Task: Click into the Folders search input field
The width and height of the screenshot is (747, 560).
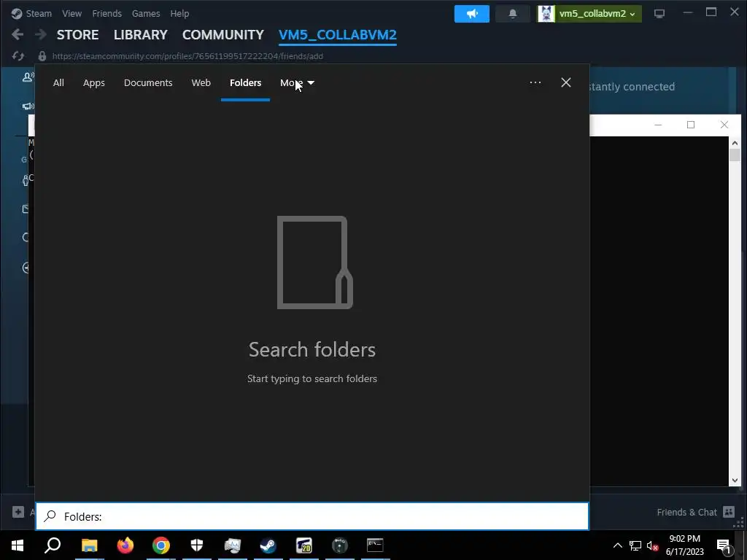Action: [312, 516]
